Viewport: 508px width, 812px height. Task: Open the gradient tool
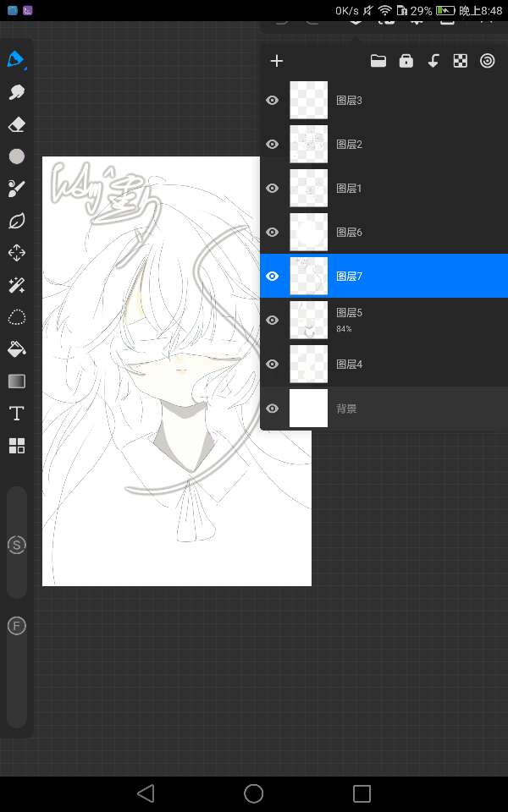click(x=16, y=381)
